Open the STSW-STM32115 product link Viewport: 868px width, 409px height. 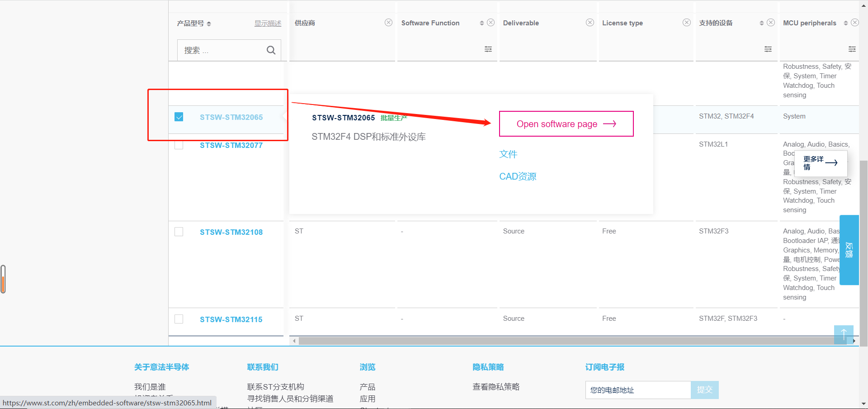click(x=231, y=319)
